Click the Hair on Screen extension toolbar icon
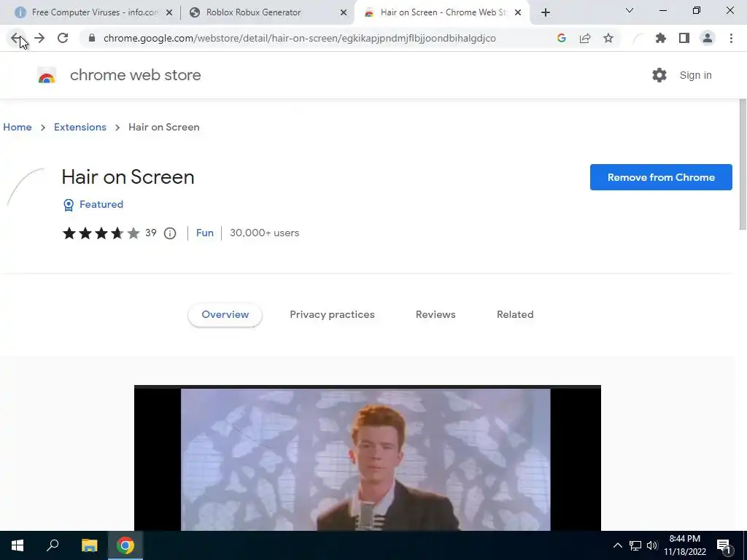 pos(638,38)
